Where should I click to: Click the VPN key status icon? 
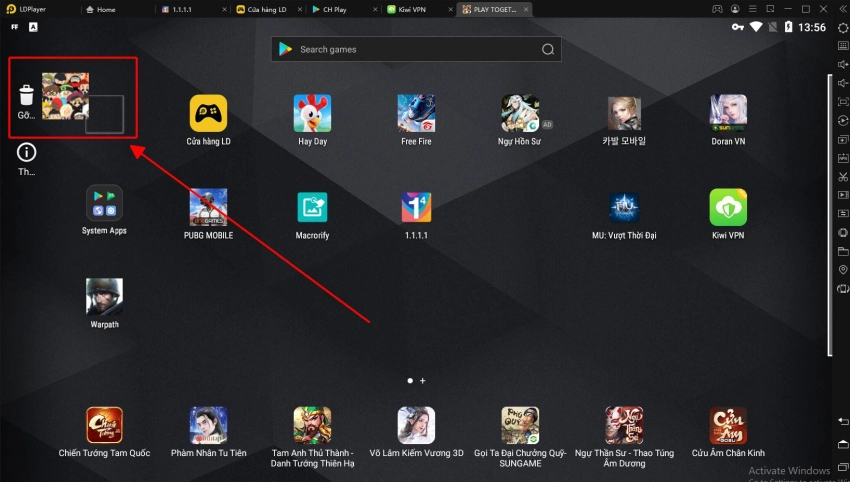[x=737, y=27]
